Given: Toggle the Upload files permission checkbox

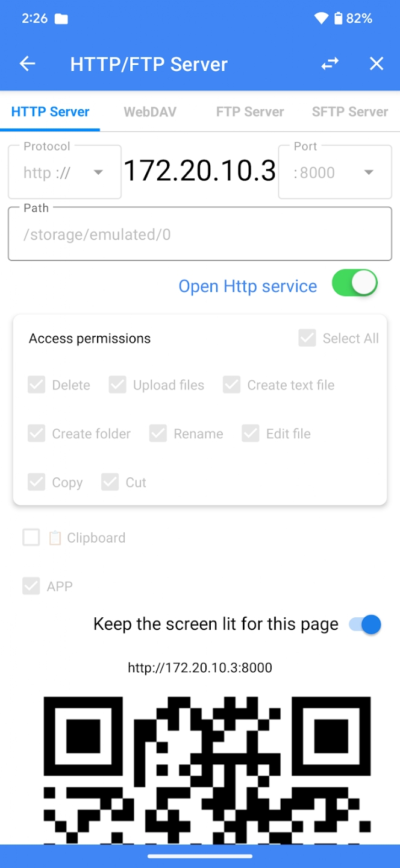Looking at the screenshot, I should tap(117, 385).
